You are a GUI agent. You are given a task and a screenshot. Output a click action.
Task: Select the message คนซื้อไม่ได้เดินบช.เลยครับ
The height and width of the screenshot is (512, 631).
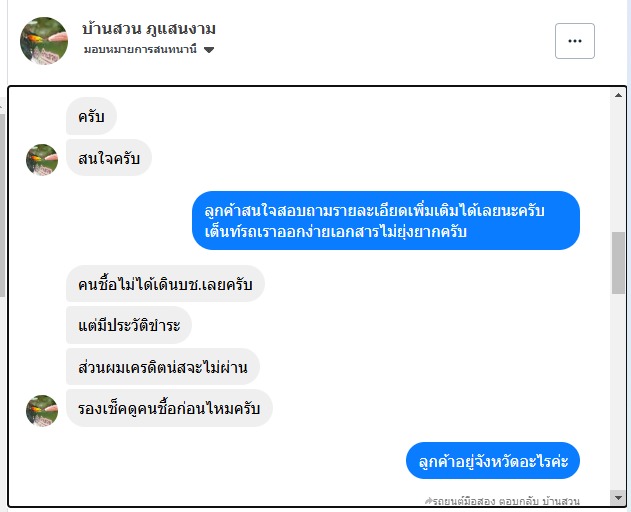pyautogui.click(x=165, y=284)
